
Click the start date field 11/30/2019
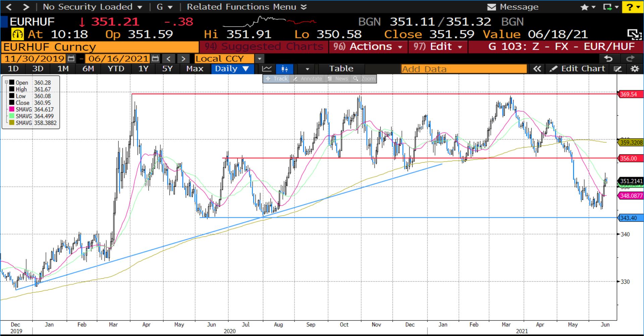pos(34,59)
